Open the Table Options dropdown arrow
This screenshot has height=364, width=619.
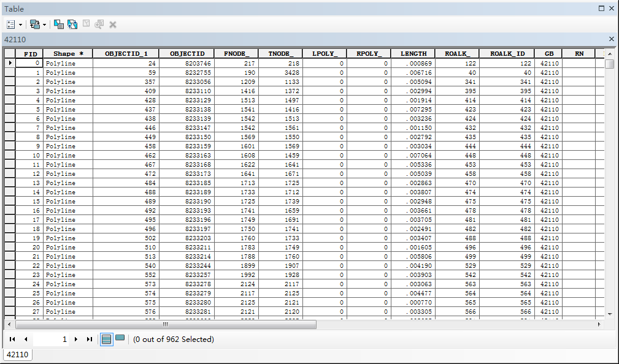(x=20, y=25)
